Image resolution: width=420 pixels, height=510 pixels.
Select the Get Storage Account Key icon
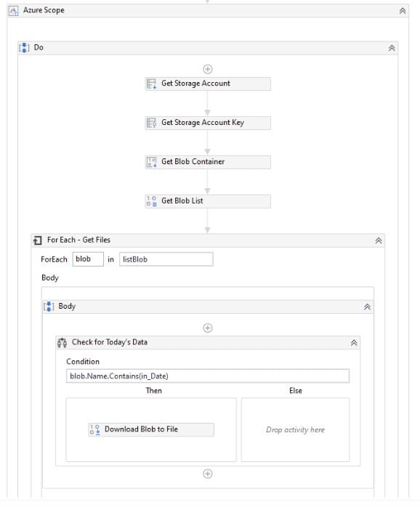pos(151,123)
